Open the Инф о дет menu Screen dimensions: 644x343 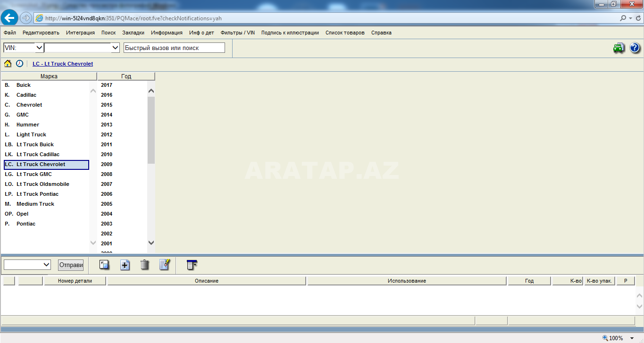201,33
